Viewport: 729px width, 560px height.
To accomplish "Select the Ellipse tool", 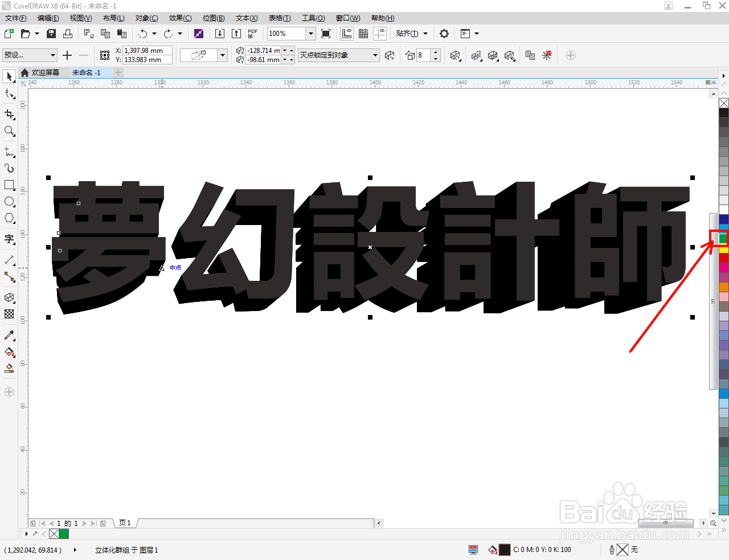I will [9, 202].
